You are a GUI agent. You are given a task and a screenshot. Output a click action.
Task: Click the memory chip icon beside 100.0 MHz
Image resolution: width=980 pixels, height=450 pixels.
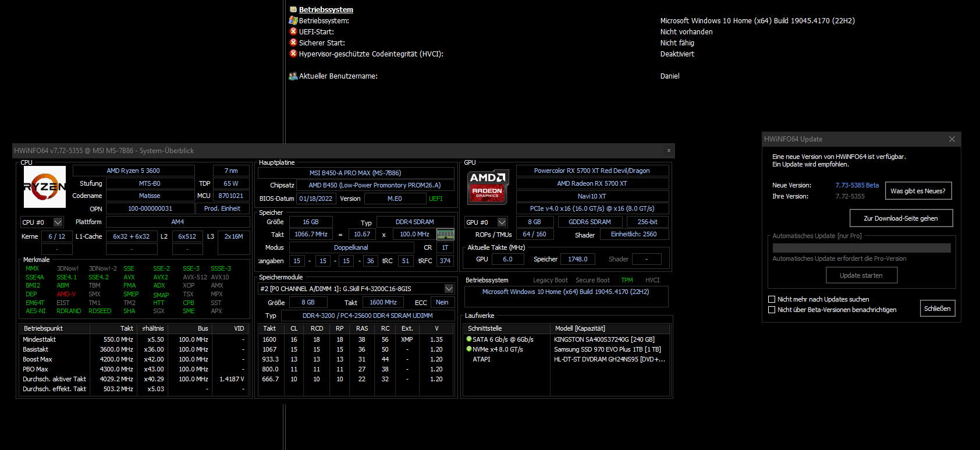click(x=445, y=234)
